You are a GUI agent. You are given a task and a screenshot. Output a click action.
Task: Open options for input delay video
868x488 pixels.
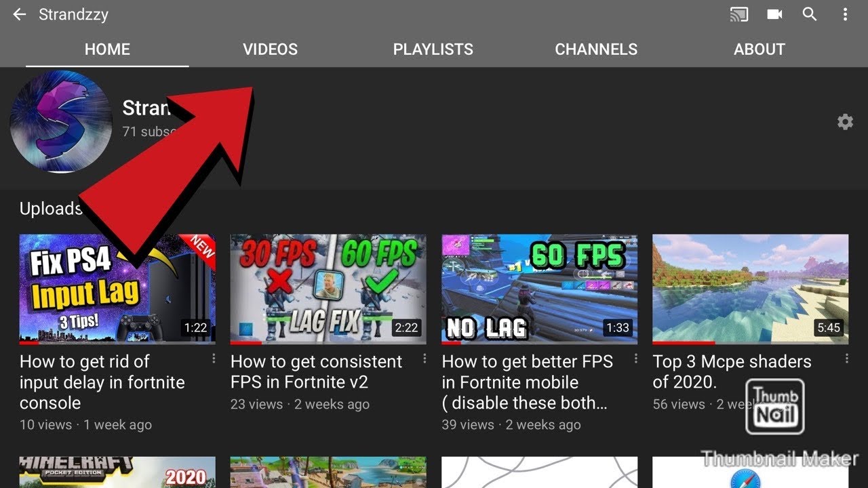(x=214, y=358)
